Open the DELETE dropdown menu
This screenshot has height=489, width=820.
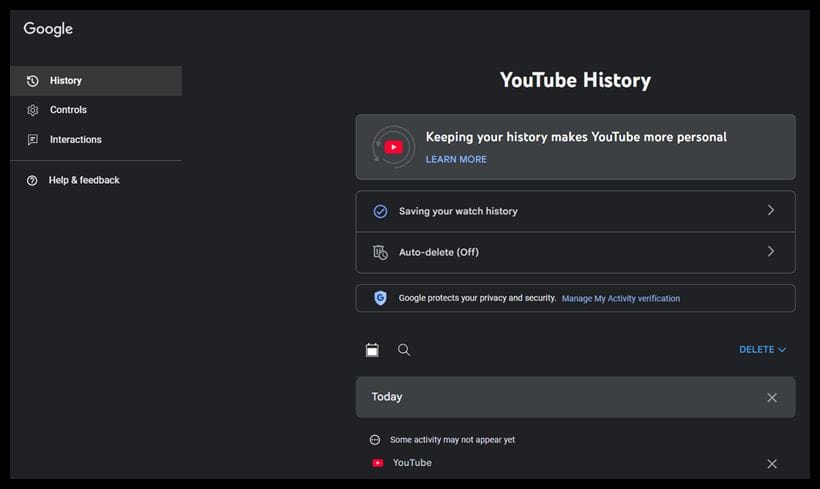click(762, 350)
